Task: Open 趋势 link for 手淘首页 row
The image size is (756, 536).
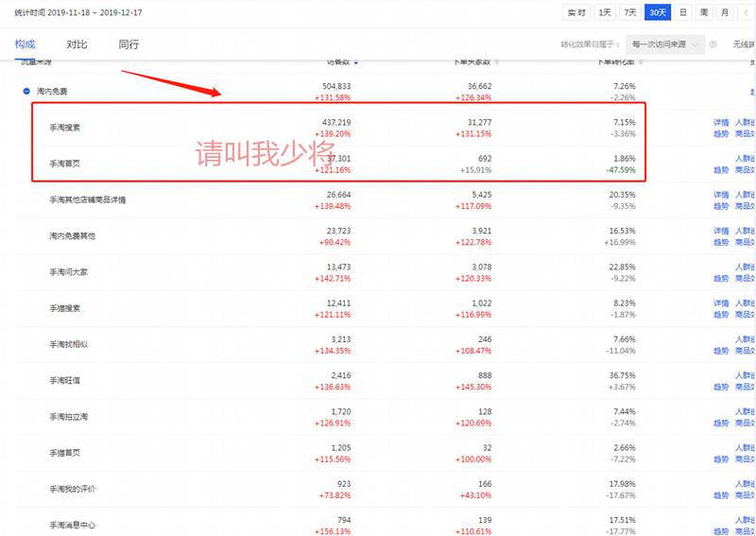Action: 721,170
